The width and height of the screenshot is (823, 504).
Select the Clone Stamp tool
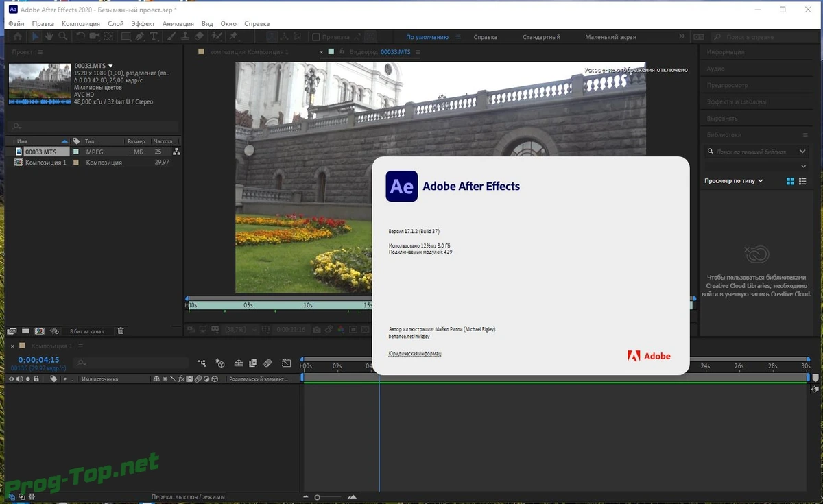click(184, 36)
